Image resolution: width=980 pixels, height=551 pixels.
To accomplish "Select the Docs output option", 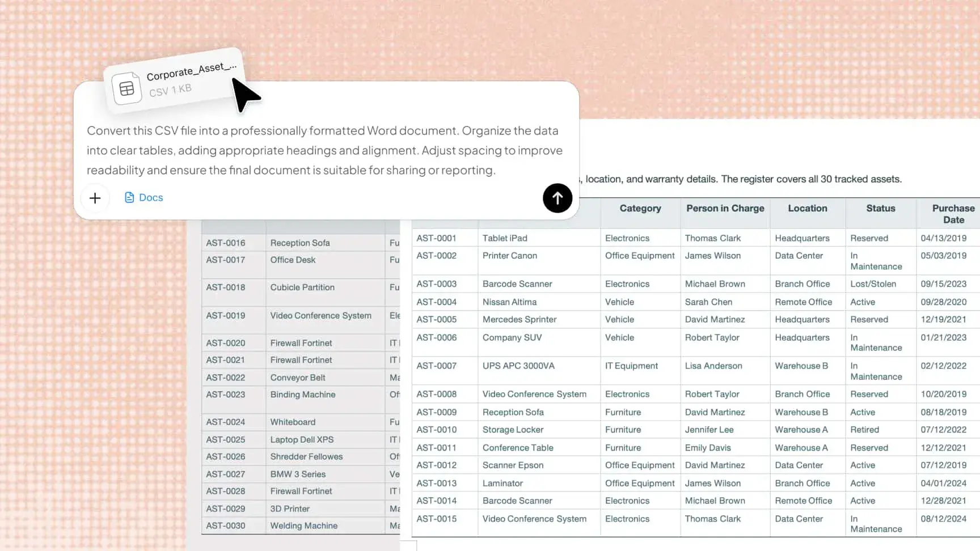I will [143, 197].
